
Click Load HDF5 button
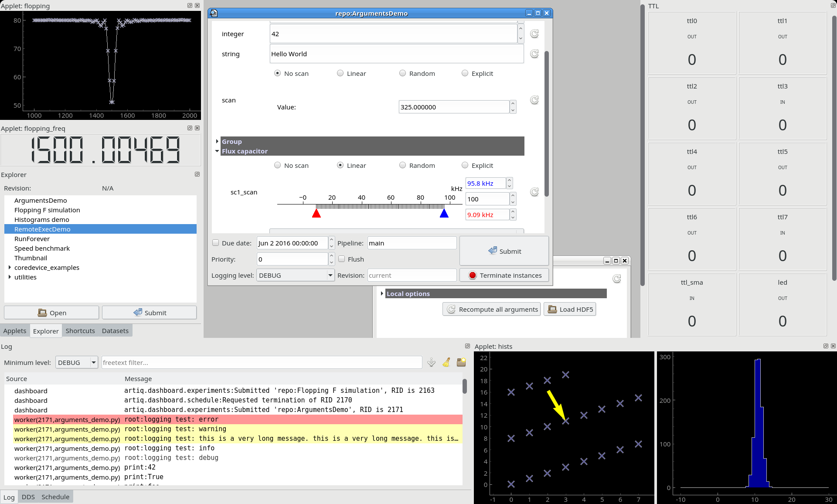570,309
